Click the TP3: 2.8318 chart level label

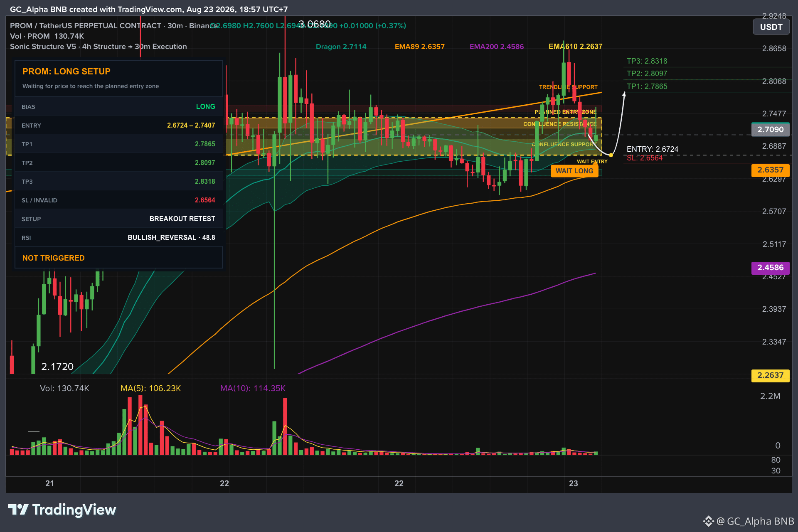(x=647, y=61)
